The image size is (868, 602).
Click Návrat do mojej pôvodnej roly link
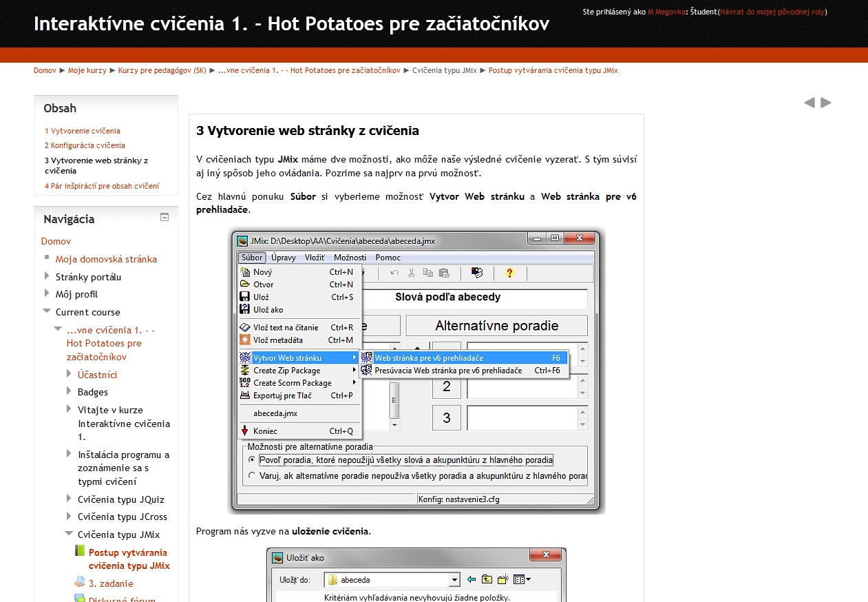[772, 12]
